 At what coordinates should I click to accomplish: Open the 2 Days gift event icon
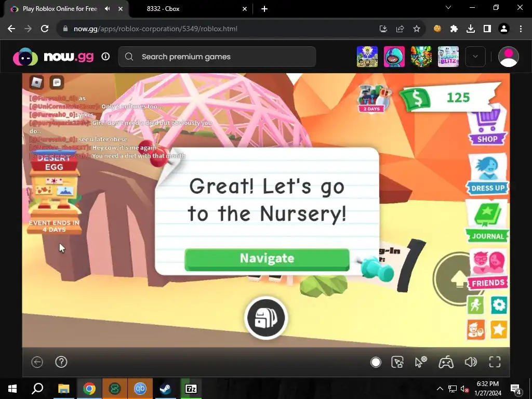coord(373,99)
